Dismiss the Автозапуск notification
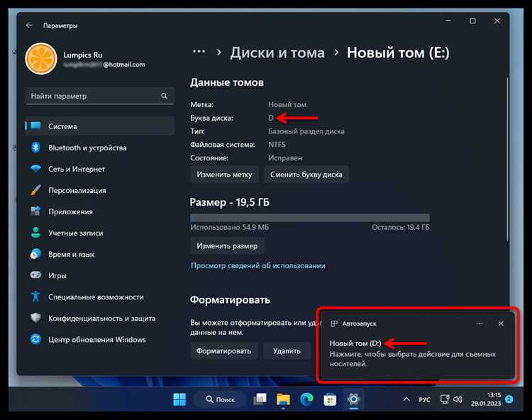The height and width of the screenshot is (420, 532). pyautogui.click(x=501, y=324)
